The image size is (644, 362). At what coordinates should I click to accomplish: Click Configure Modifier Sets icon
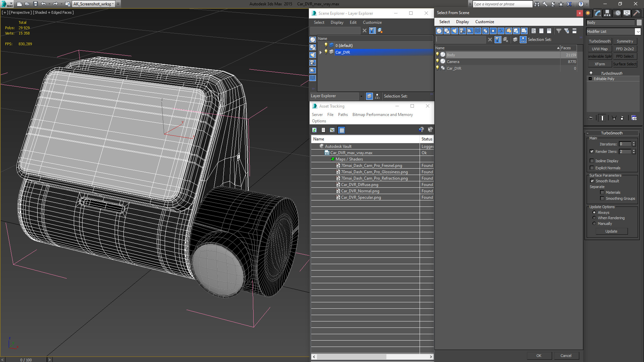tap(634, 118)
